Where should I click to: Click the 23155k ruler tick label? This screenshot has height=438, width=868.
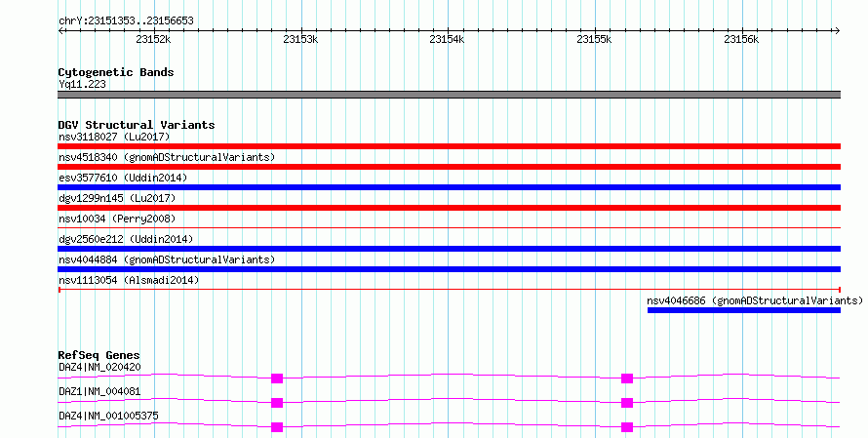click(x=594, y=39)
